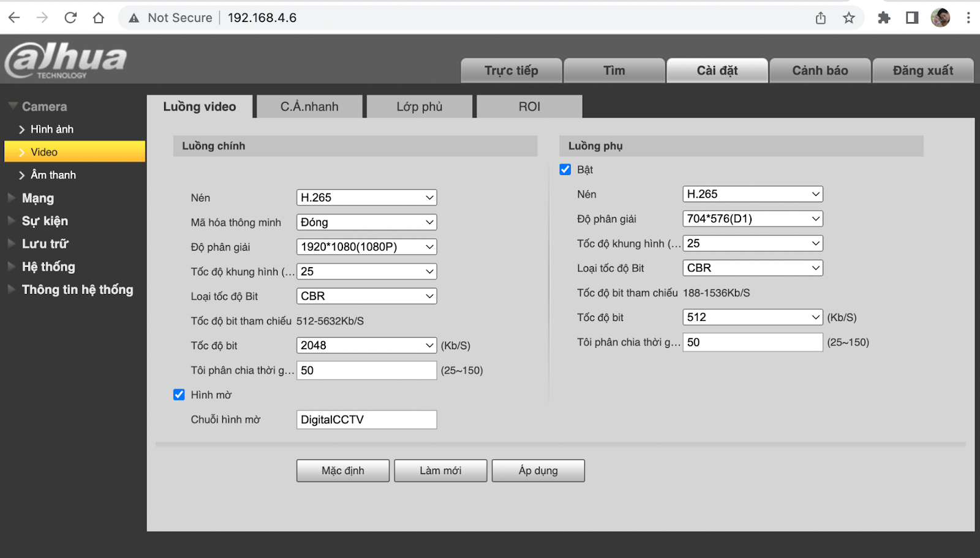Switch to the Lớp phủ overlay sub-tab
980x558 pixels.
[420, 107]
